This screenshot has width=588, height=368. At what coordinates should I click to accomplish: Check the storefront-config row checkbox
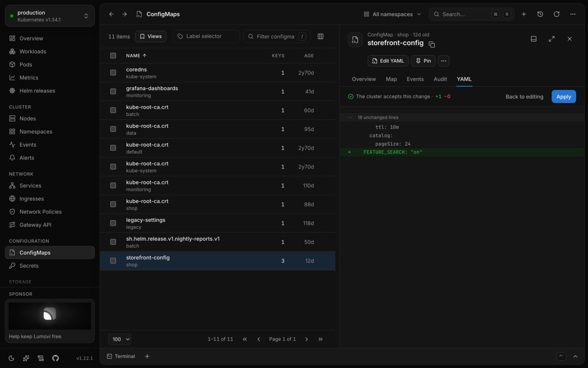click(x=113, y=261)
